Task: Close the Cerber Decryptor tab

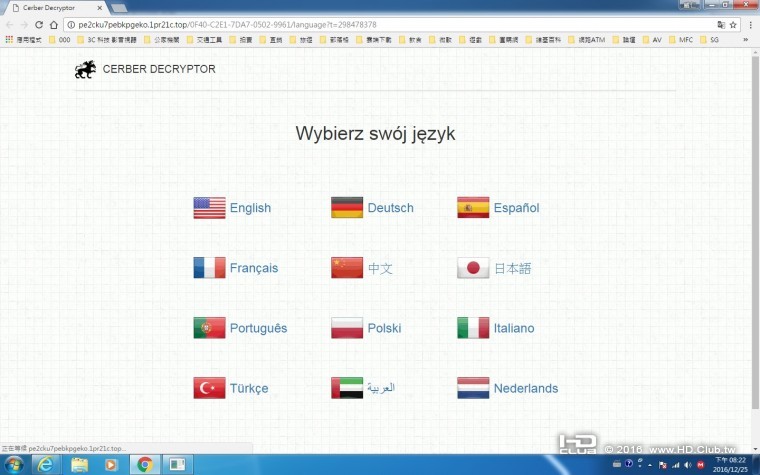Action: point(99,8)
